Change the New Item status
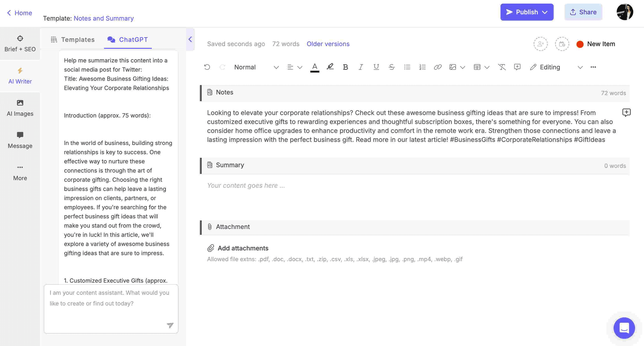644x346 pixels. click(595, 44)
